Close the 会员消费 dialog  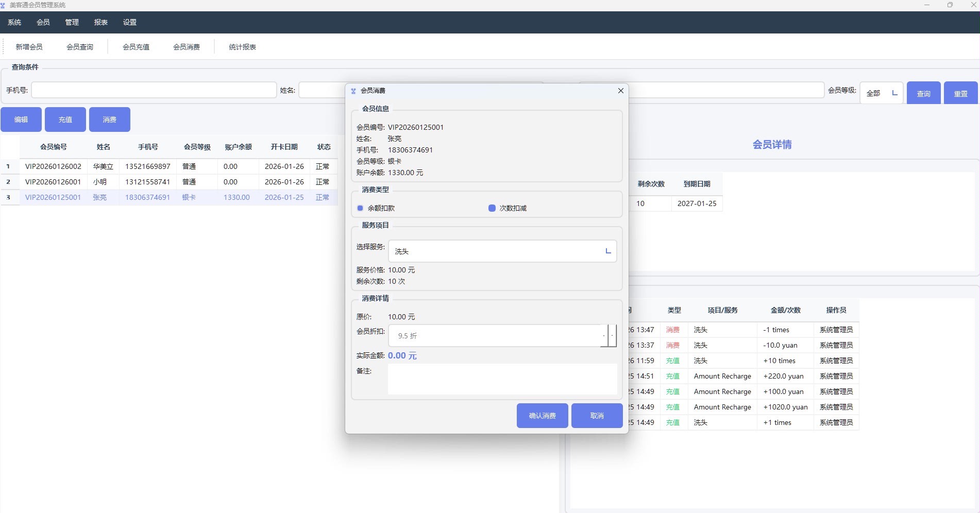[620, 91]
